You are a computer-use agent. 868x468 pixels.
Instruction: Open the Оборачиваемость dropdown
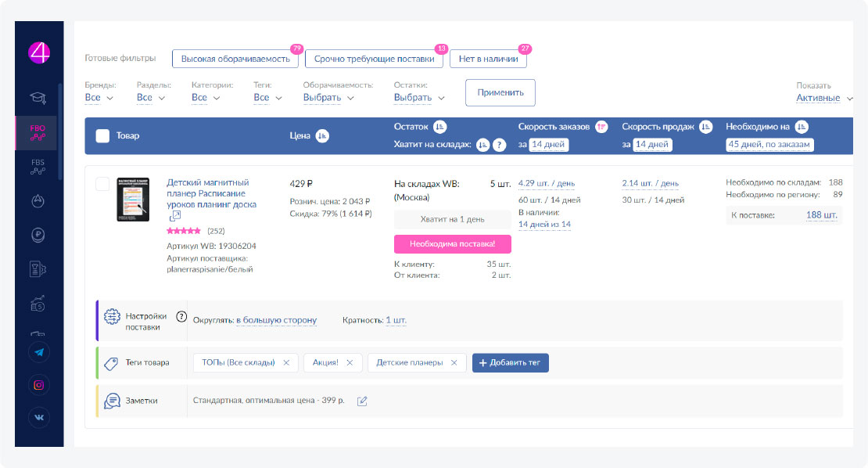click(x=328, y=98)
